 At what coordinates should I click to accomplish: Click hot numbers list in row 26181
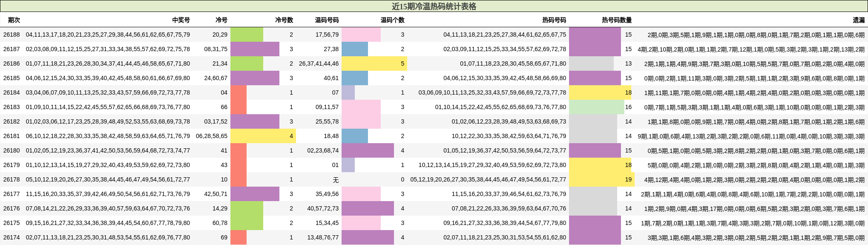509,136
